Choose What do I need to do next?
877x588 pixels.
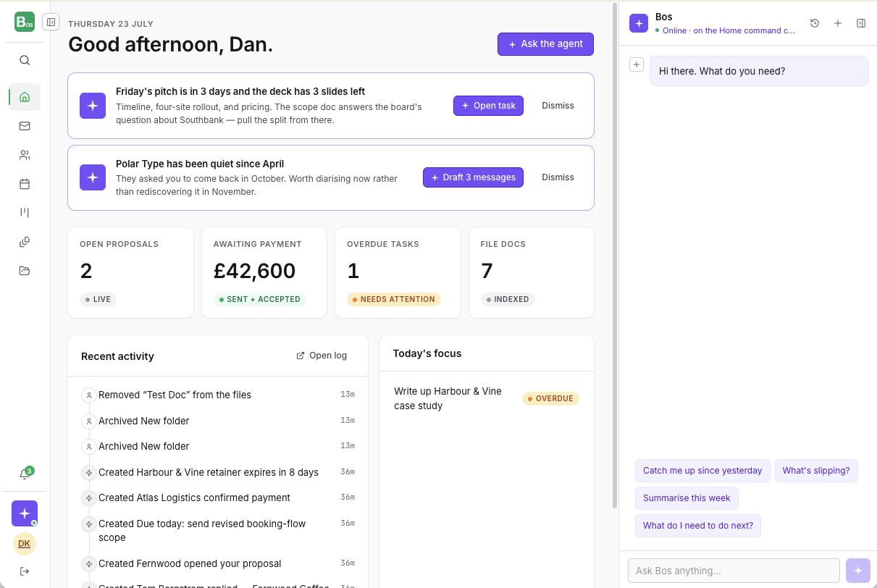pos(698,526)
